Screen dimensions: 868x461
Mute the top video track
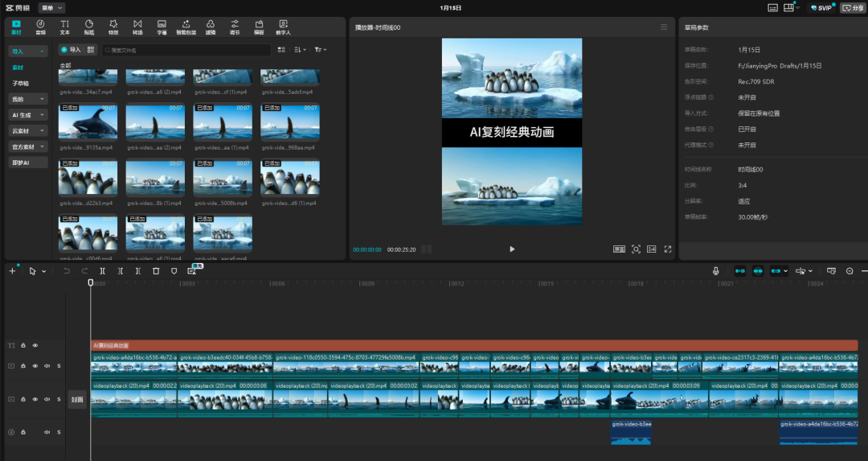pyautogui.click(x=47, y=365)
